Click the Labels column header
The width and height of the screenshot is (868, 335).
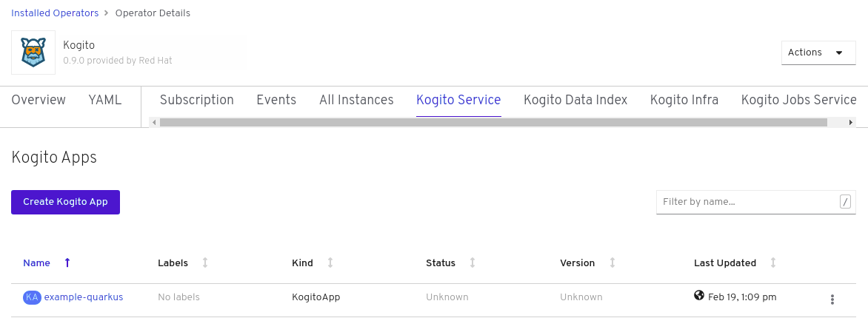[173, 263]
